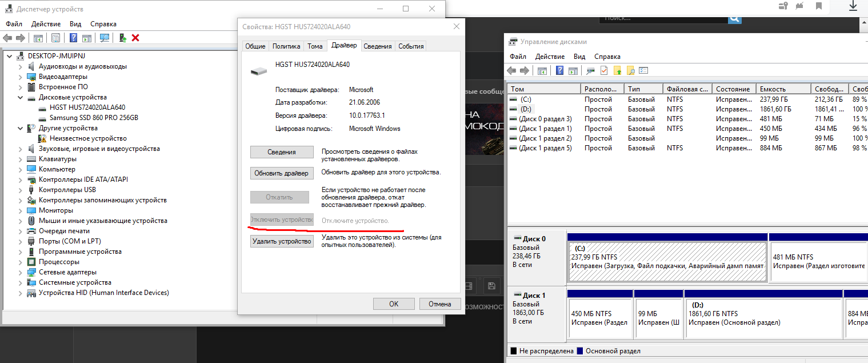Click the scan for hardware changes icon
The width and height of the screenshot is (868, 363).
tap(105, 38)
